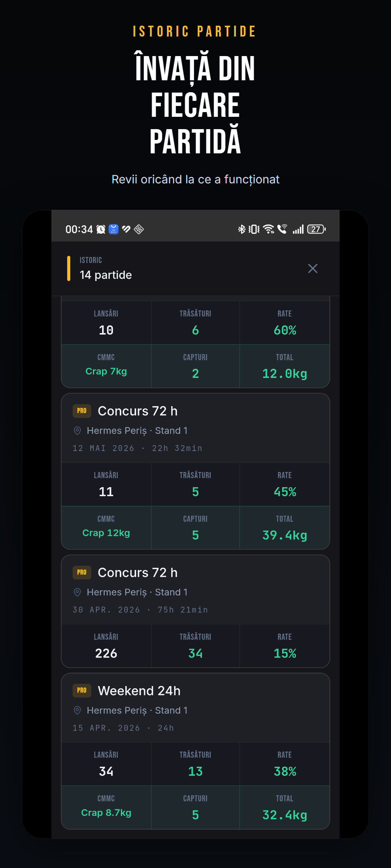The image size is (391, 868).
Task: Select the Rate 15% stat cell
Action: [285, 646]
